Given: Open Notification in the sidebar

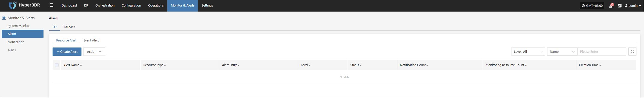Looking at the screenshot, I should 16,42.
